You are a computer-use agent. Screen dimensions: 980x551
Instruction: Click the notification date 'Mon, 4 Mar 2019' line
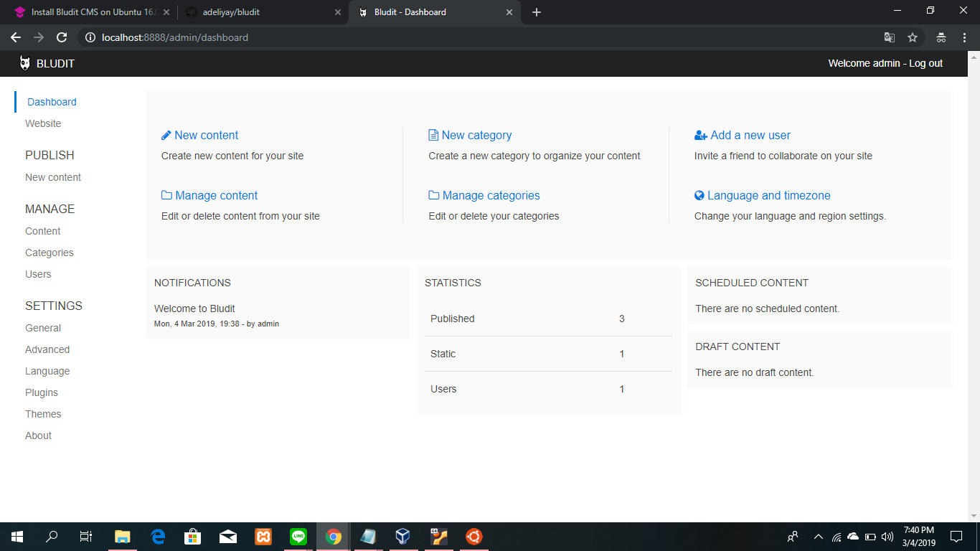[x=217, y=324]
